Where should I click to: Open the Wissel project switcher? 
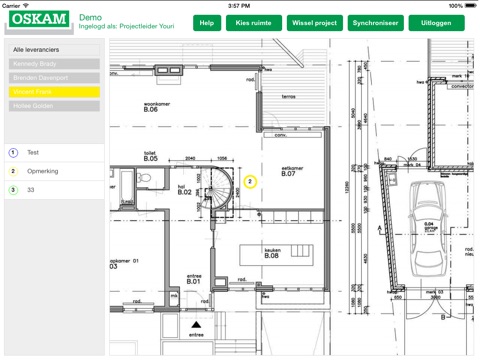(x=315, y=23)
